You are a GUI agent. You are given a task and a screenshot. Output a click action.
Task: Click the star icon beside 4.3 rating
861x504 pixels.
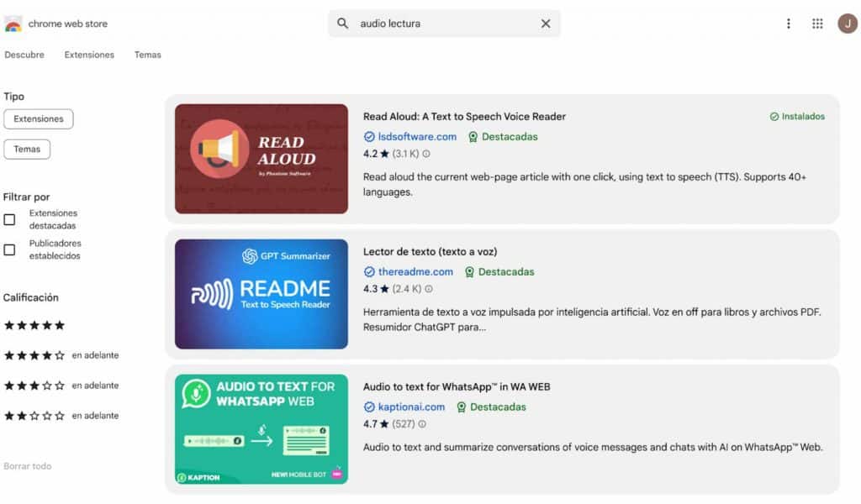pos(384,288)
